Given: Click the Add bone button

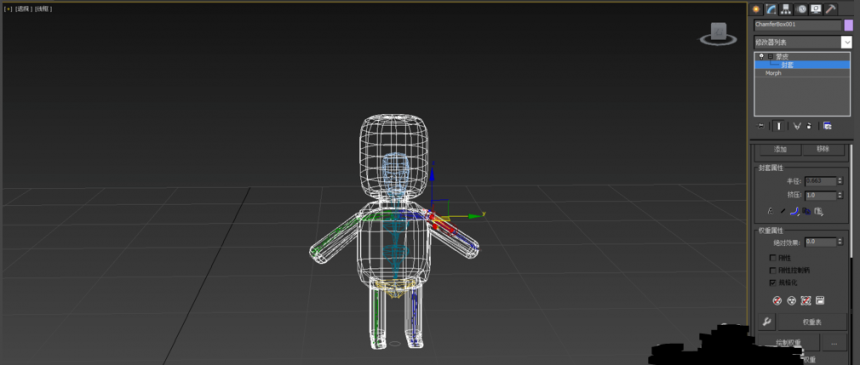Looking at the screenshot, I should 780,149.
